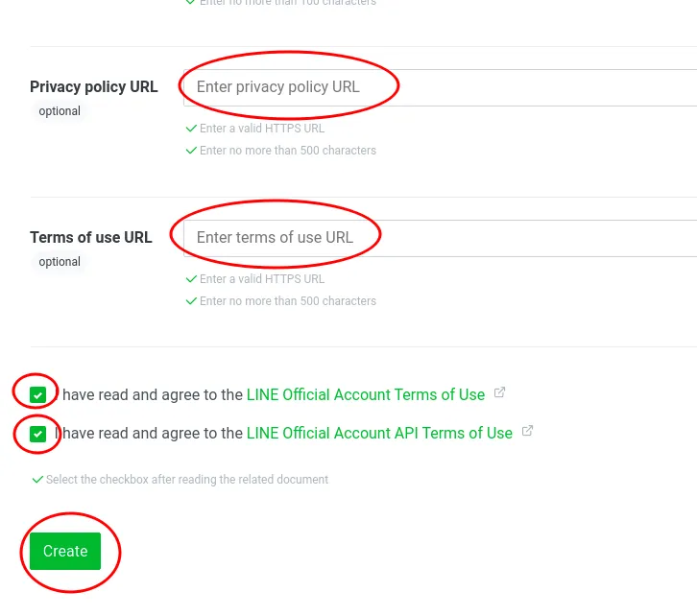Open the LINE Official Account Terms of Use link
The height and width of the screenshot is (616, 697).
tap(365, 394)
